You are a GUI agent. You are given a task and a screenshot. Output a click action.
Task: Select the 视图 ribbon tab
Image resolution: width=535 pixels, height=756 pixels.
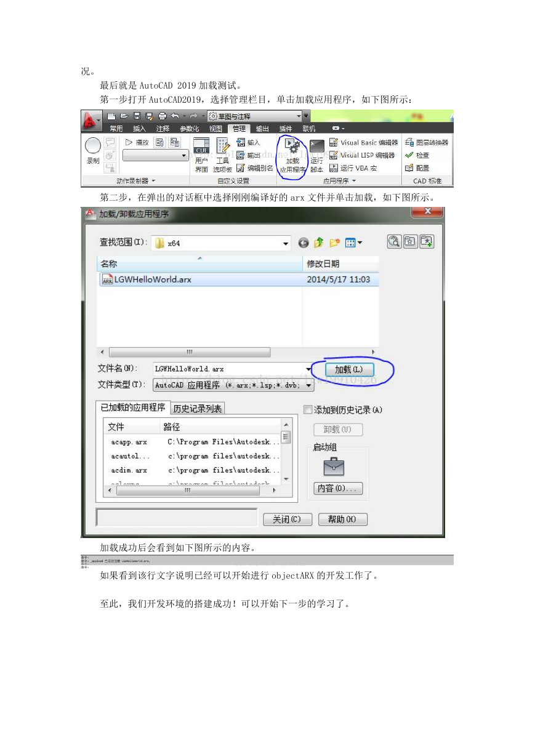pos(215,129)
